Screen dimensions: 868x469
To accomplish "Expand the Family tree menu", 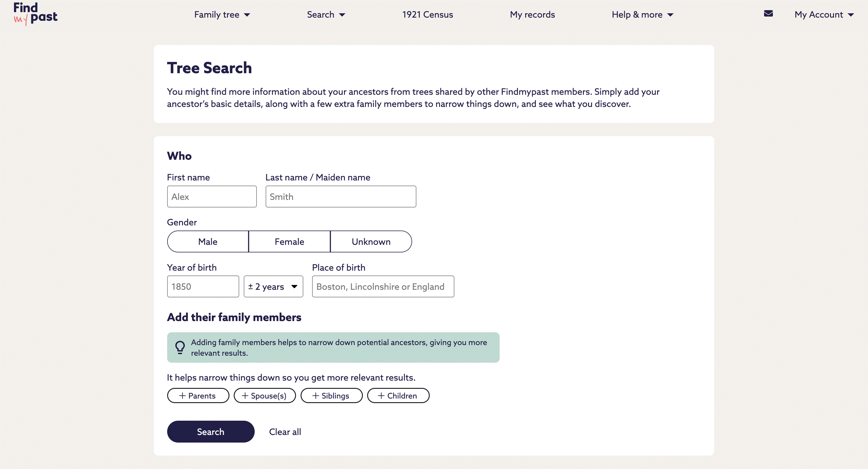I will click(222, 15).
